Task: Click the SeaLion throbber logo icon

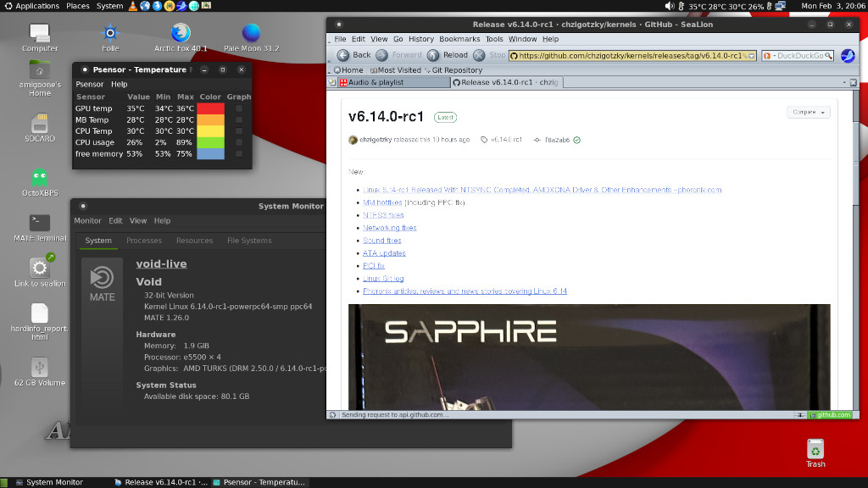Action: [x=848, y=56]
